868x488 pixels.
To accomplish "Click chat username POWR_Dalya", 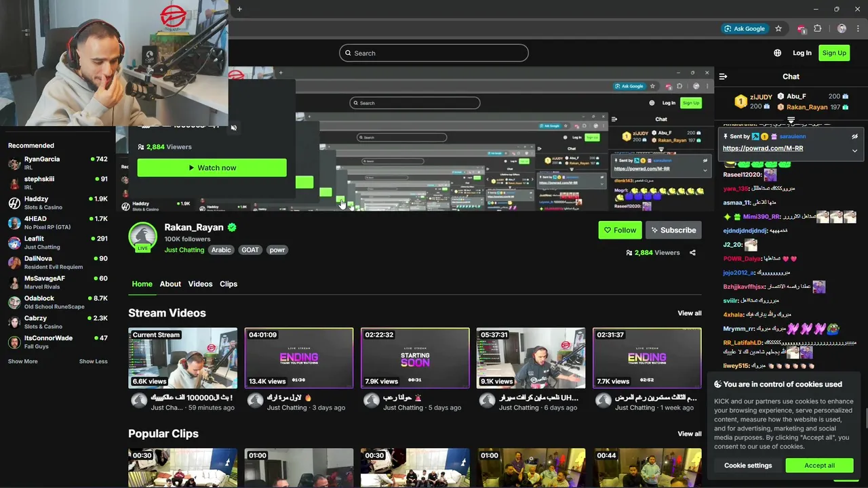I will point(742,259).
